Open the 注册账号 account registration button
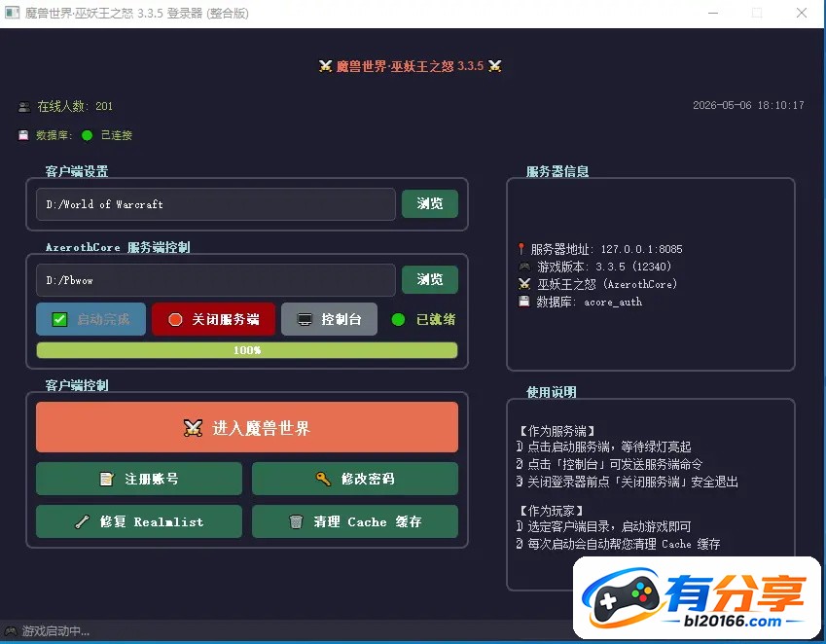 point(138,479)
